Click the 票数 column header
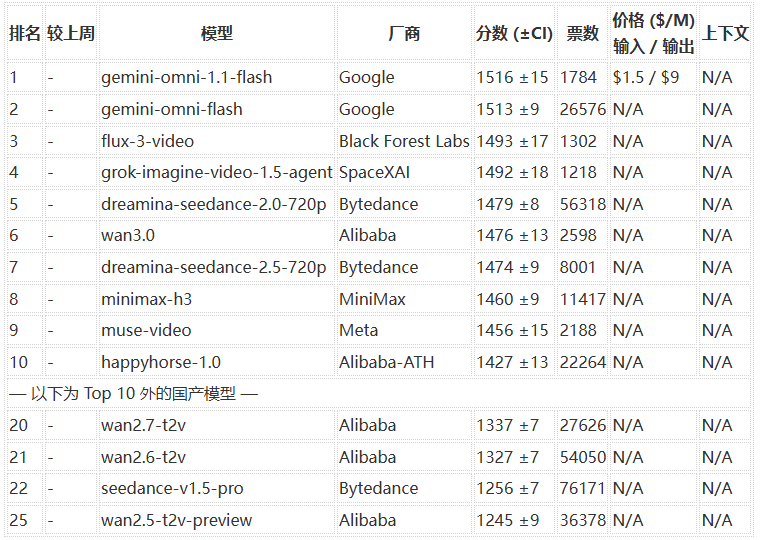The image size is (760, 540). pyautogui.click(x=583, y=33)
